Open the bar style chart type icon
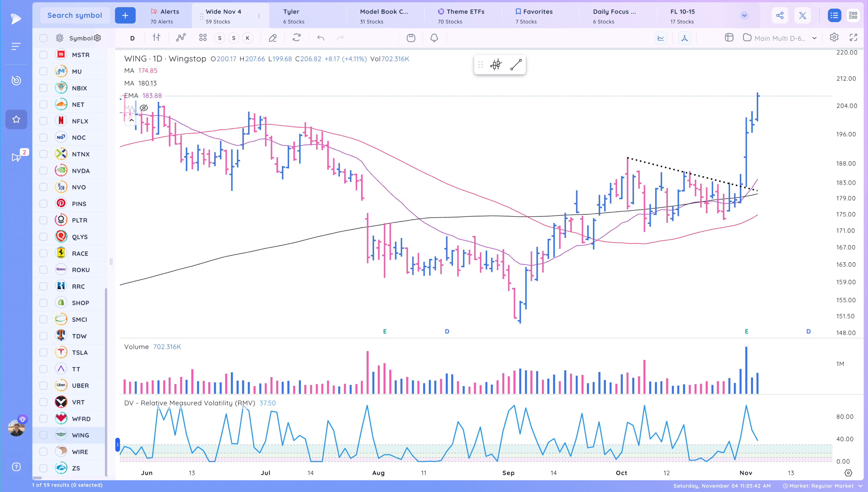Viewport: 868px width, 492px height. click(156, 38)
